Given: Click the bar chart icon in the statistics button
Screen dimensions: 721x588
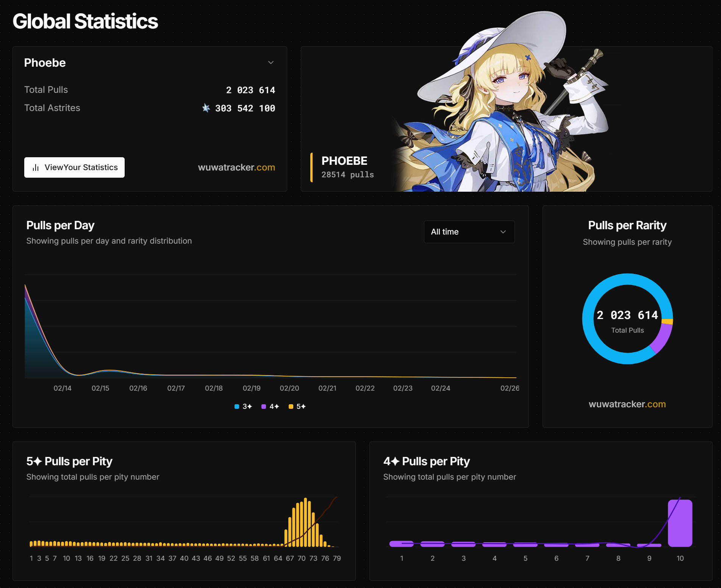Looking at the screenshot, I should pos(36,167).
